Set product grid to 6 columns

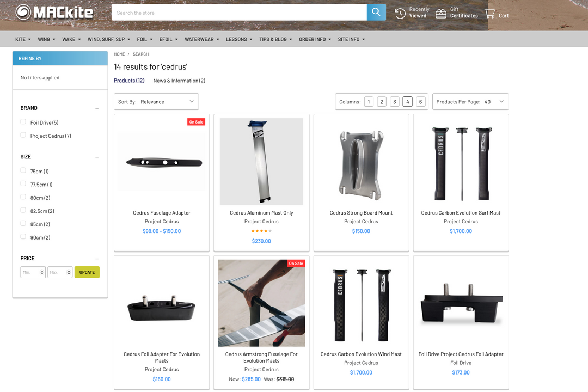420,102
